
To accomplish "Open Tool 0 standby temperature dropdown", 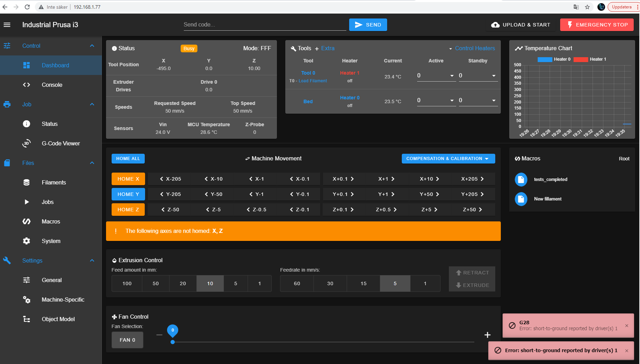I will point(494,76).
